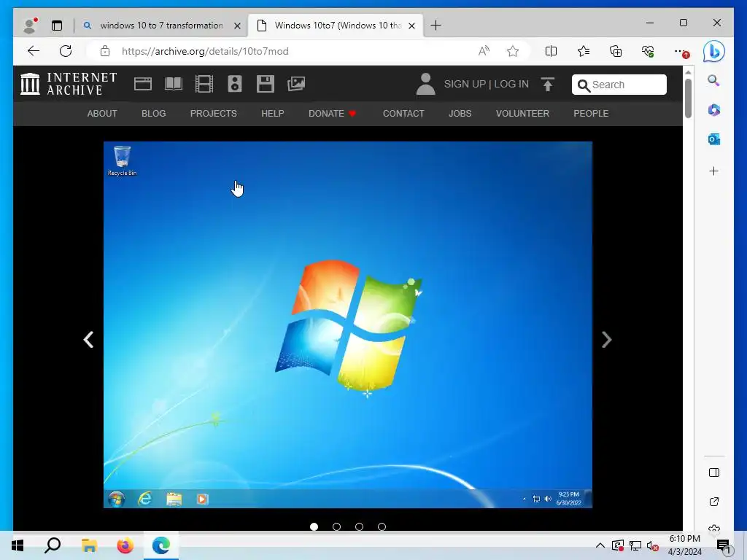The height and width of the screenshot is (560, 747).
Task: Close the 'windows 10 to 7 transformation' tab
Action: click(237, 26)
